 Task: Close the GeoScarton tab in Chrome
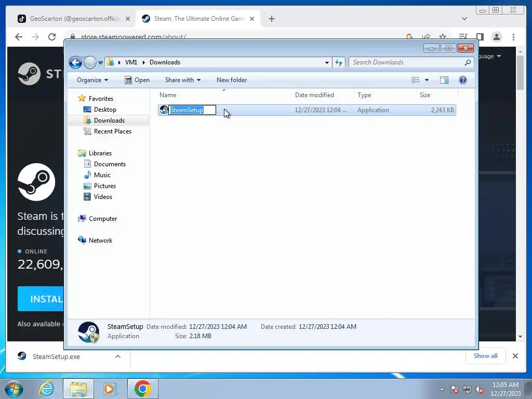[x=128, y=19]
